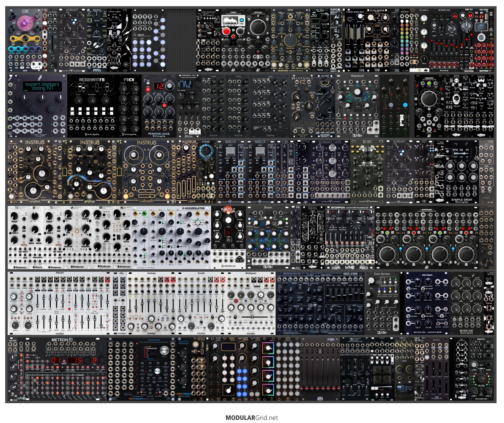Select the Ohmicide ohmforce module
The height and width of the screenshot is (423, 504).
[228, 237]
